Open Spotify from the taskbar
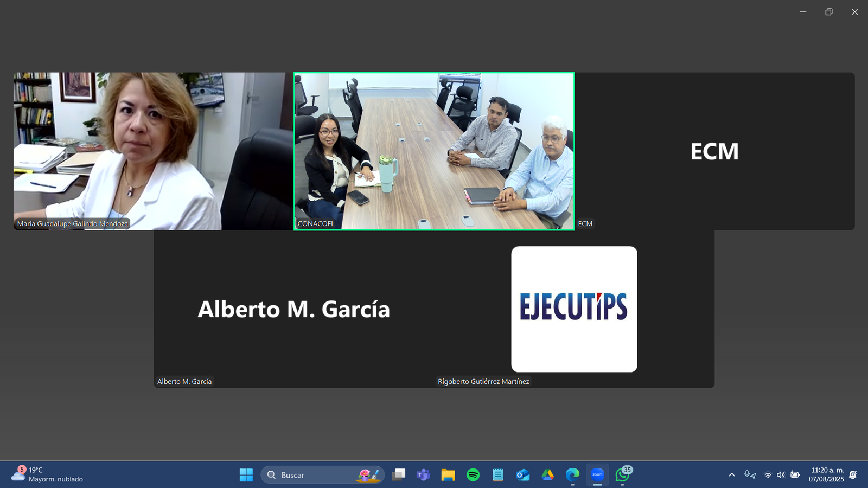Image resolution: width=868 pixels, height=488 pixels. (473, 475)
